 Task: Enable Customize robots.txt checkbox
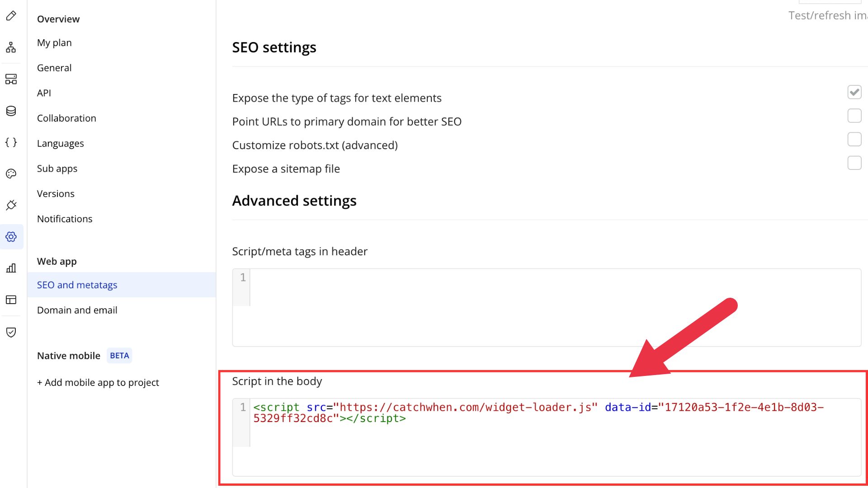pyautogui.click(x=854, y=139)
